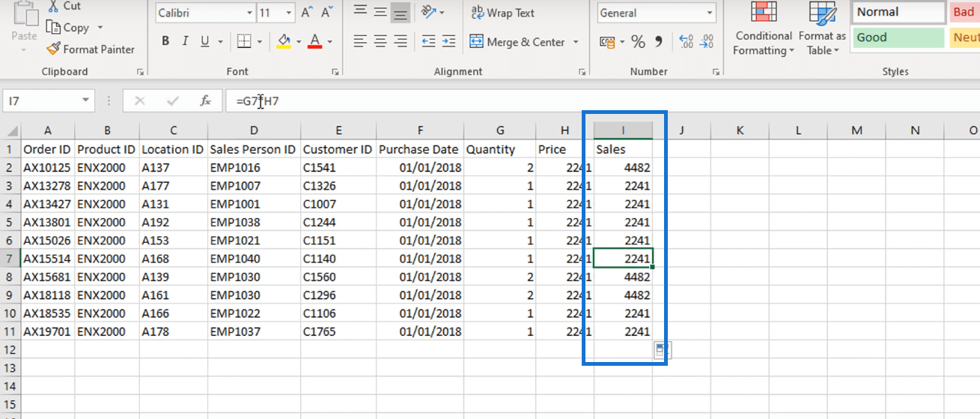The width and height of the screenshot is (980, 419).
Task: Apply the Borders icon
Action: pyautogui.click(x=244, y=41)
